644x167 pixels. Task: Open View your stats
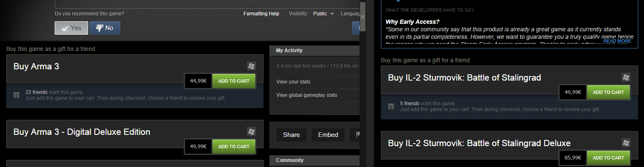pos(294,82)
